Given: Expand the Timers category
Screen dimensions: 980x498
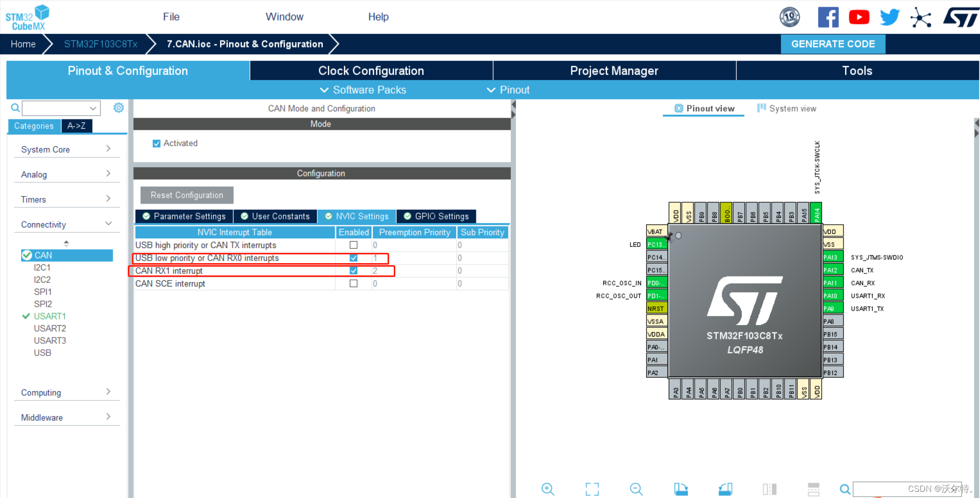Looking at the screenshot, I should (x=66, y=200).
